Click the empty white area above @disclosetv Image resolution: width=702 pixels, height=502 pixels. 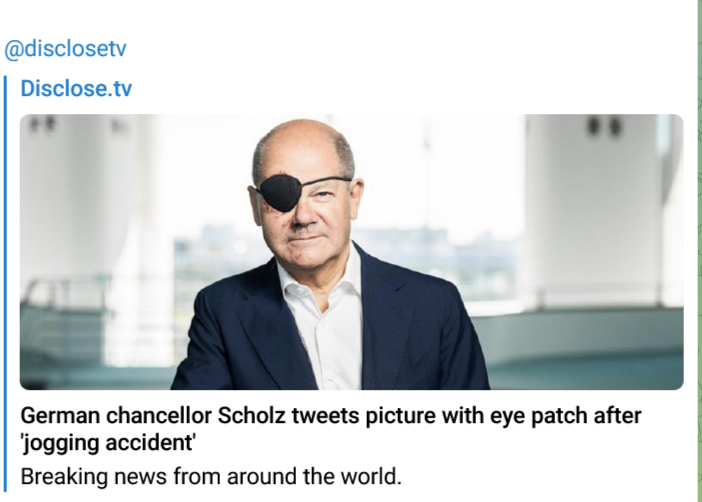pyautogui.click(x=300, y=15)
